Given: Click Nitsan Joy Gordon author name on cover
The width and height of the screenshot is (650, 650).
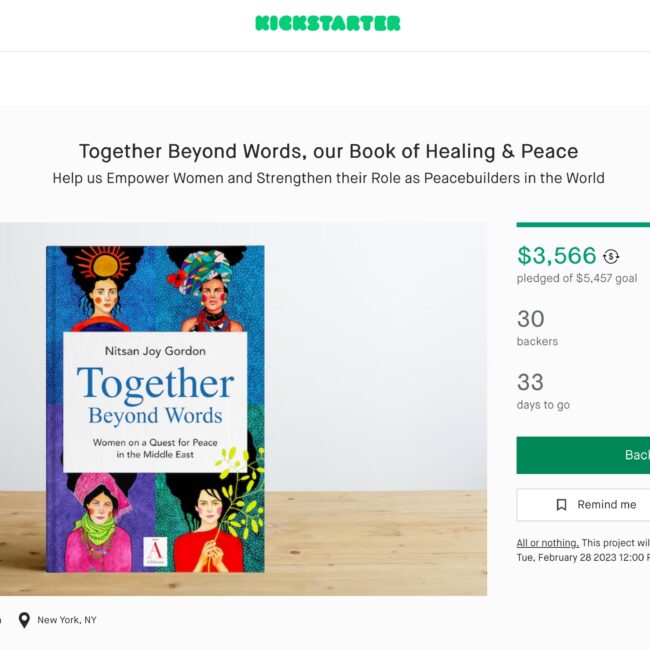Looking at the screenshot, I should tap(155, 351).
